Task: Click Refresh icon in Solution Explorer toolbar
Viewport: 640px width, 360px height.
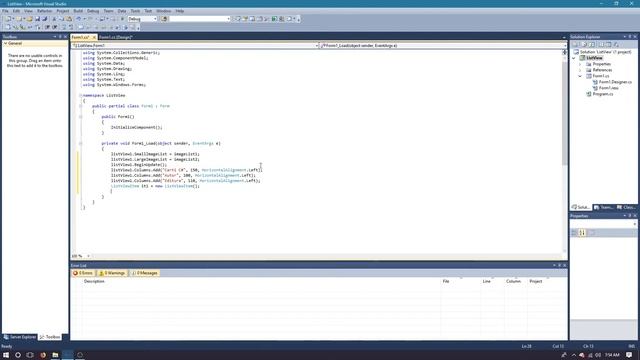Action: pos(592,44)
